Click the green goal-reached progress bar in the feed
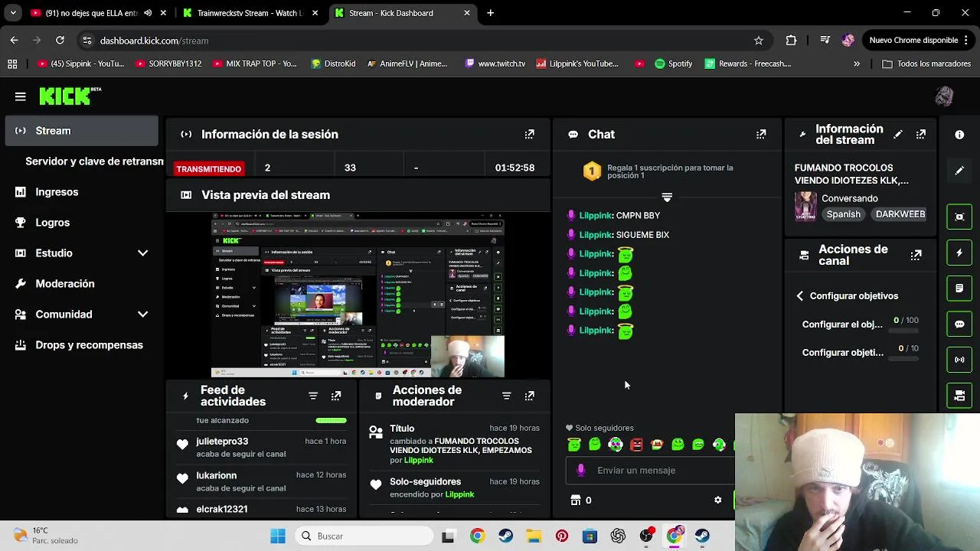Screen dimensions: 980x551 [331, 420]
